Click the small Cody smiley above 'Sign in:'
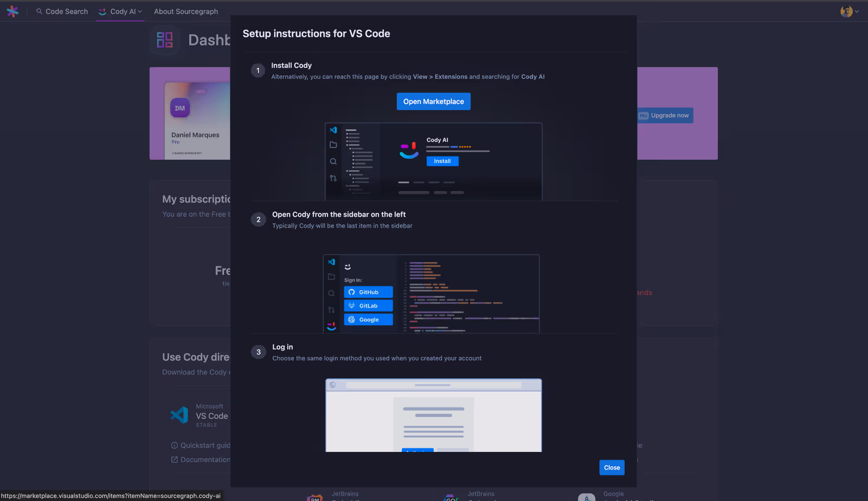868x501 pixels. point(348,267)
